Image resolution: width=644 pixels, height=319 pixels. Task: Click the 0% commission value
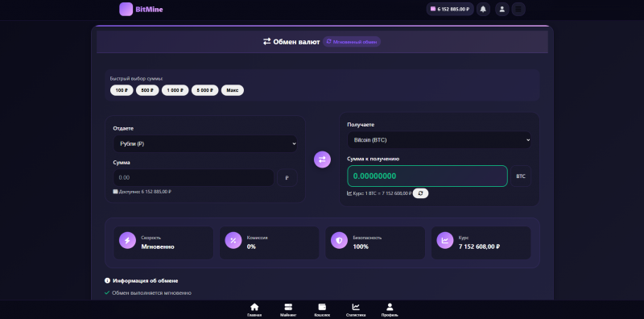click(x=251, y=246)
